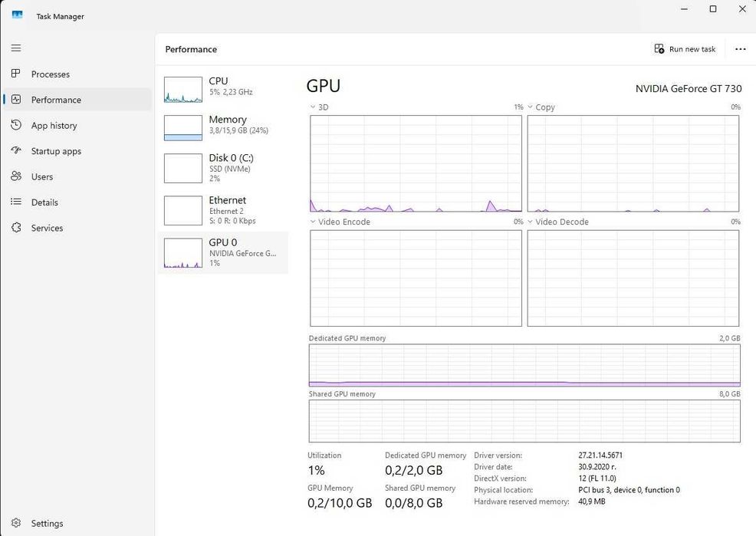756x536 pixels.
Task: Click the Run new task button
Action: [685, 48]
